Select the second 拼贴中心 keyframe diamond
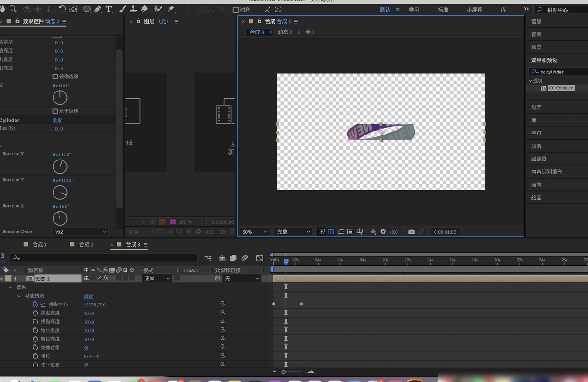The height and width of the screenshot is (382, 588). [301, 304]
